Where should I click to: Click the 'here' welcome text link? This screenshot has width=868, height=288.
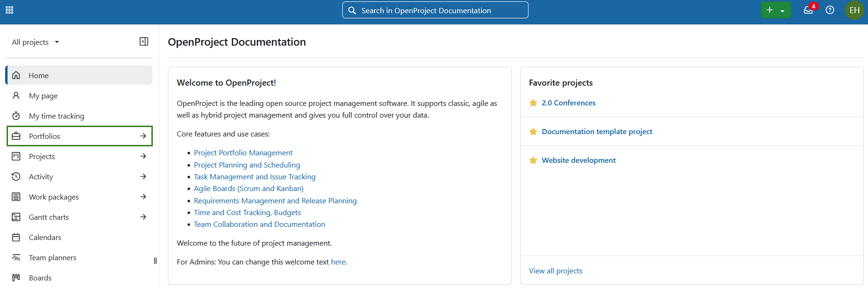[338, 262]
